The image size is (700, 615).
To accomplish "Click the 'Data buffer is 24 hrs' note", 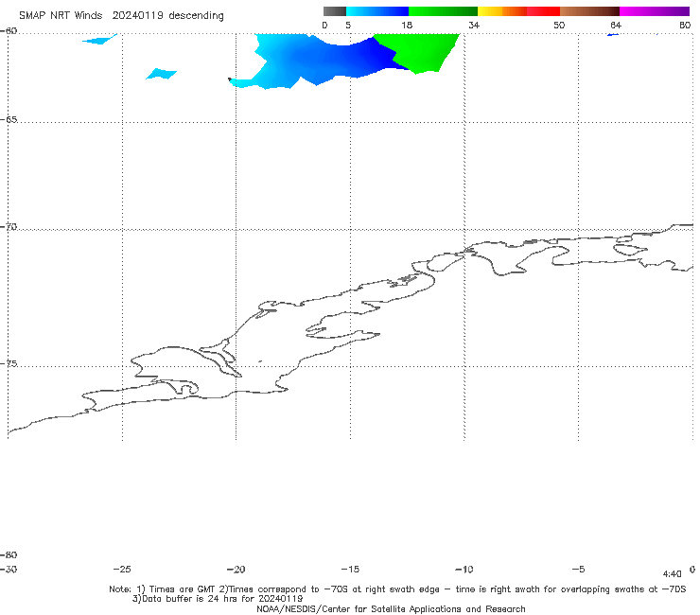I will pos(218,599).
